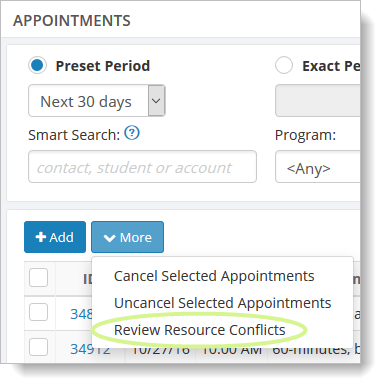386x389 pixels.
Task: Open the first appointment ID link
Action: pos(81,314)
